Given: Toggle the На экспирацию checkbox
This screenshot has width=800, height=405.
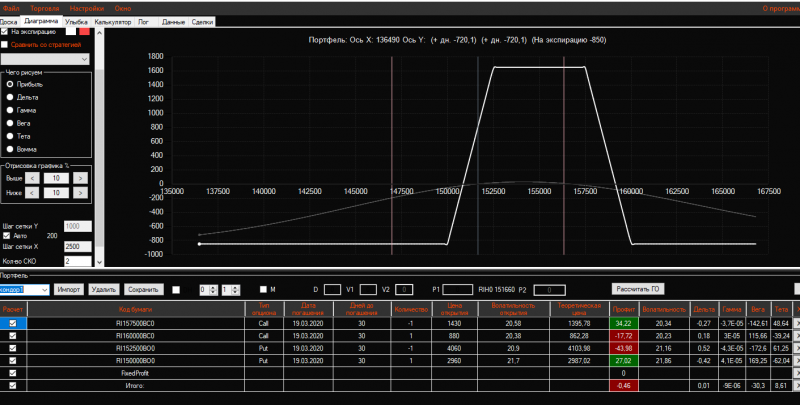Looking at the screenshot, I should pos(5,32).
